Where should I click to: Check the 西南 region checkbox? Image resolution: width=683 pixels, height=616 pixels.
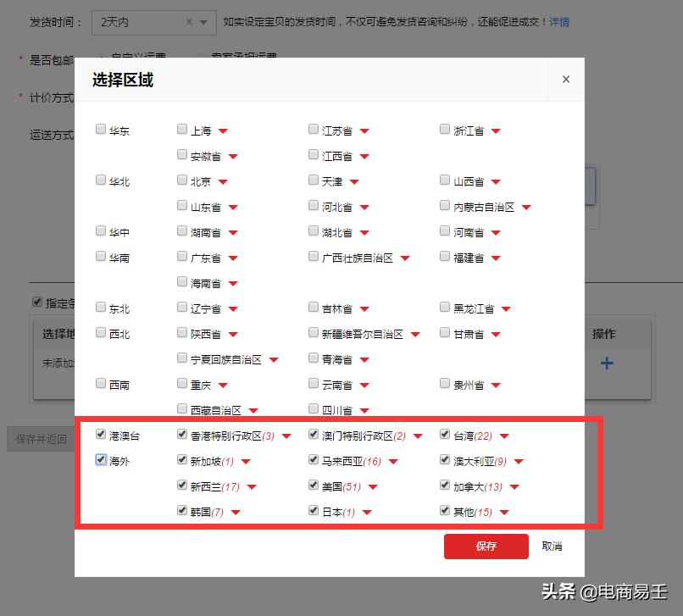101,383
